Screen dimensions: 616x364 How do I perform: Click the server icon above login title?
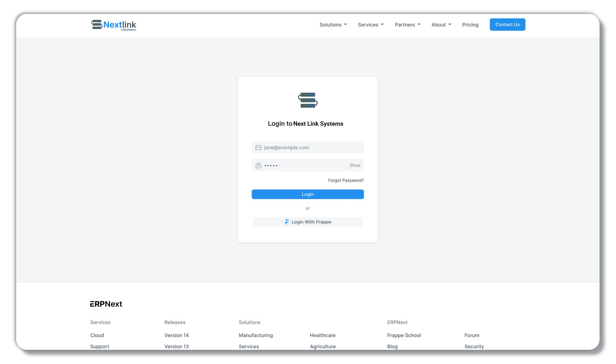(308, 100)
